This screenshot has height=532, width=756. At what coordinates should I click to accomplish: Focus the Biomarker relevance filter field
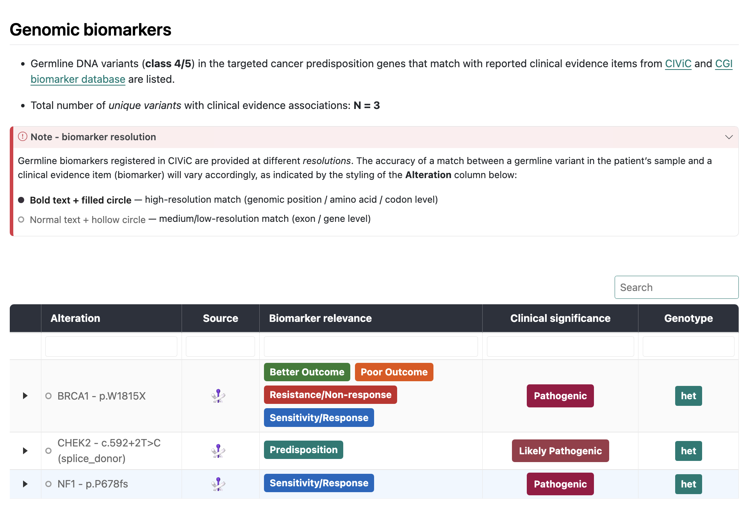point(371,346)
